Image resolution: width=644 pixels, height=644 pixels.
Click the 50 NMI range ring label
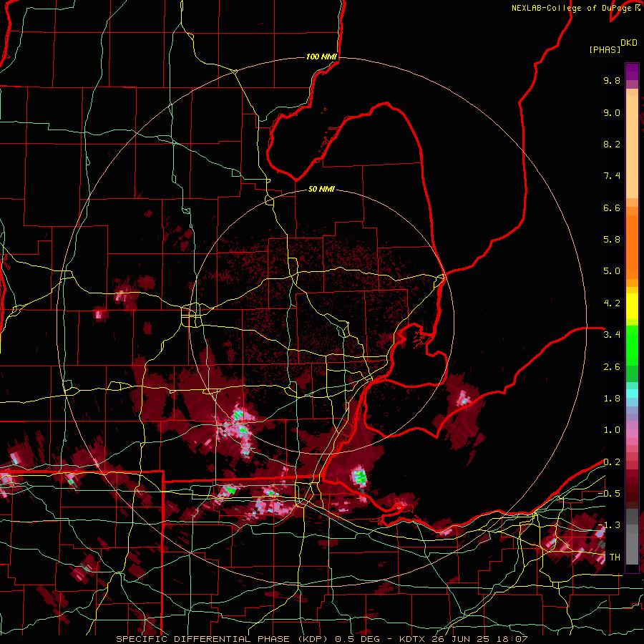point(321,189)
